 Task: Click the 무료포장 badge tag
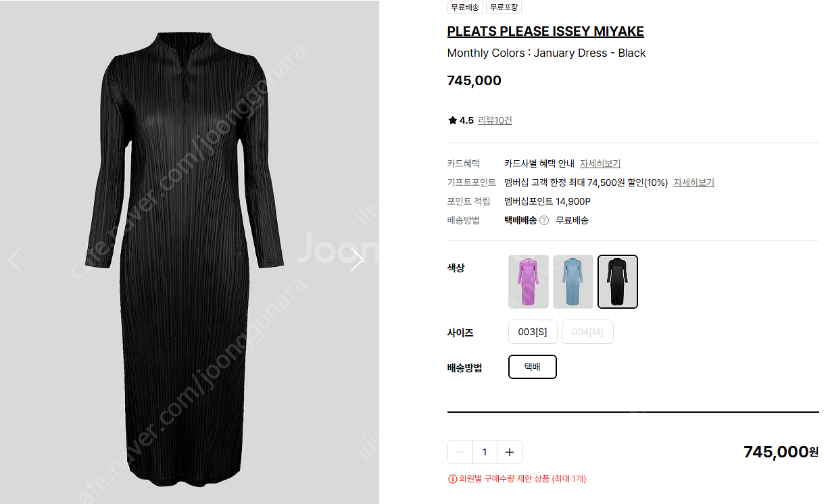tap(504, 7)
